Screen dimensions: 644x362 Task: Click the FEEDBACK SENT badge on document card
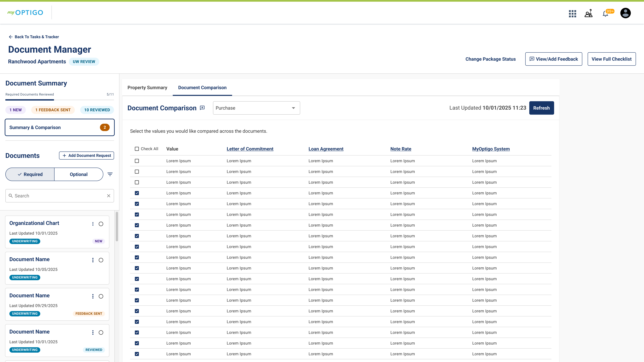click(89, 314)
